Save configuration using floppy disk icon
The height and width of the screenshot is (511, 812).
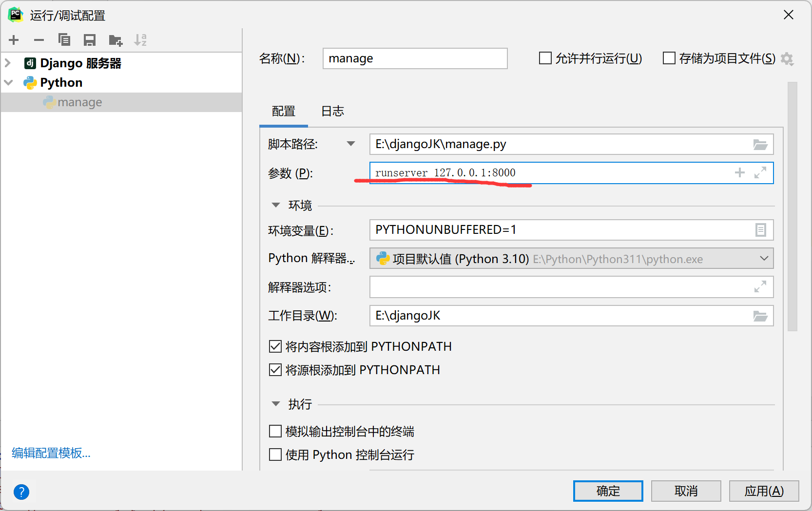click(x=90, y=40)
